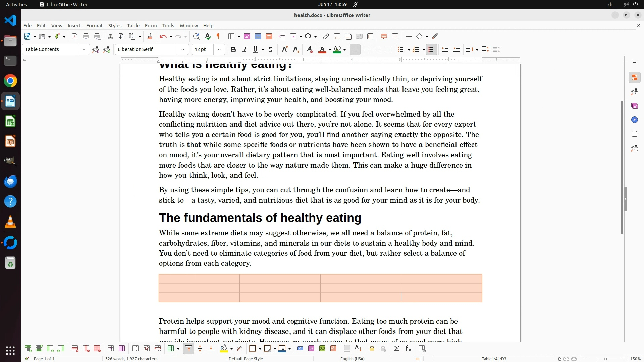Click Default Page Style in status bar
This screenshot has width=644, height=362.
(246, 359)
